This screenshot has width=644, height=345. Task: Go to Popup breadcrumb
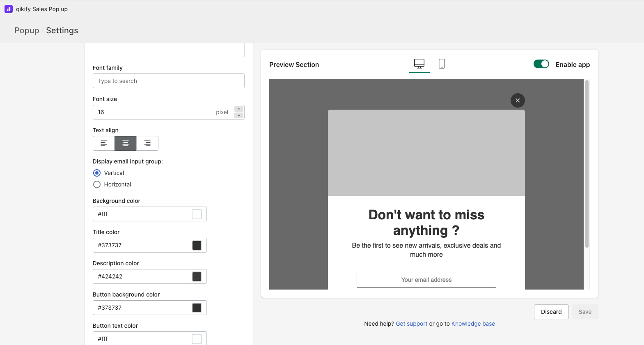click(x=27, y=30)
